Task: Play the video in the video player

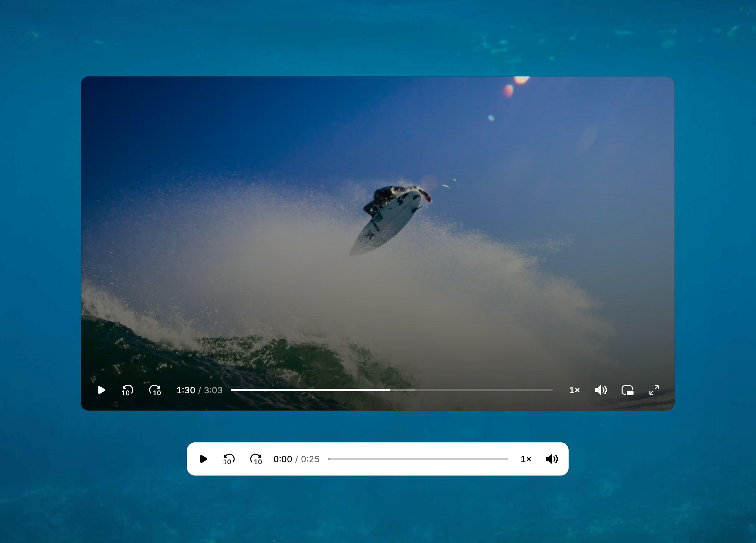Action: click(101, 390)
